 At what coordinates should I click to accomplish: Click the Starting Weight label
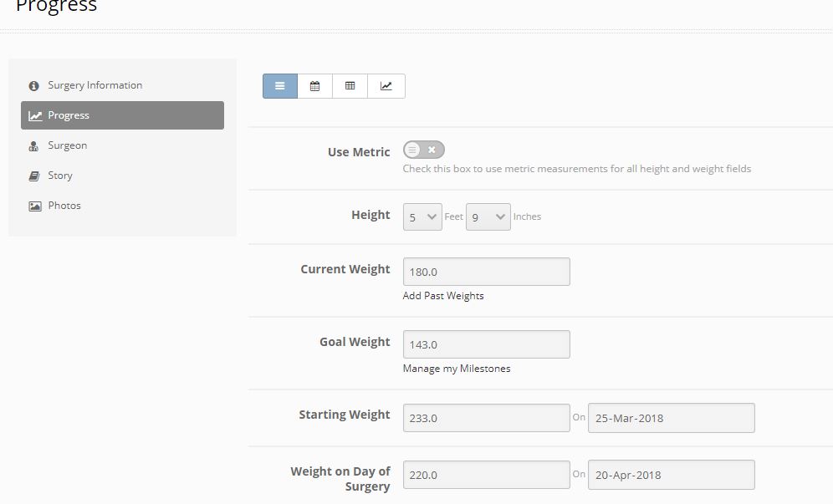click(345, 415)
